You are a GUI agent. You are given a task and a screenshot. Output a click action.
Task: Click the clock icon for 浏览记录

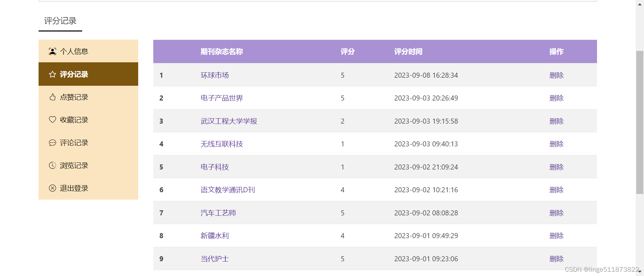[x=52, y=165]
